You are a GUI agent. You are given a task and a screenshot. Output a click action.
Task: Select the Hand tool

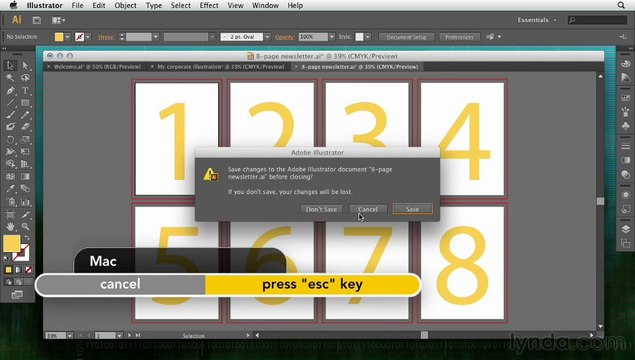pos(10,227)
